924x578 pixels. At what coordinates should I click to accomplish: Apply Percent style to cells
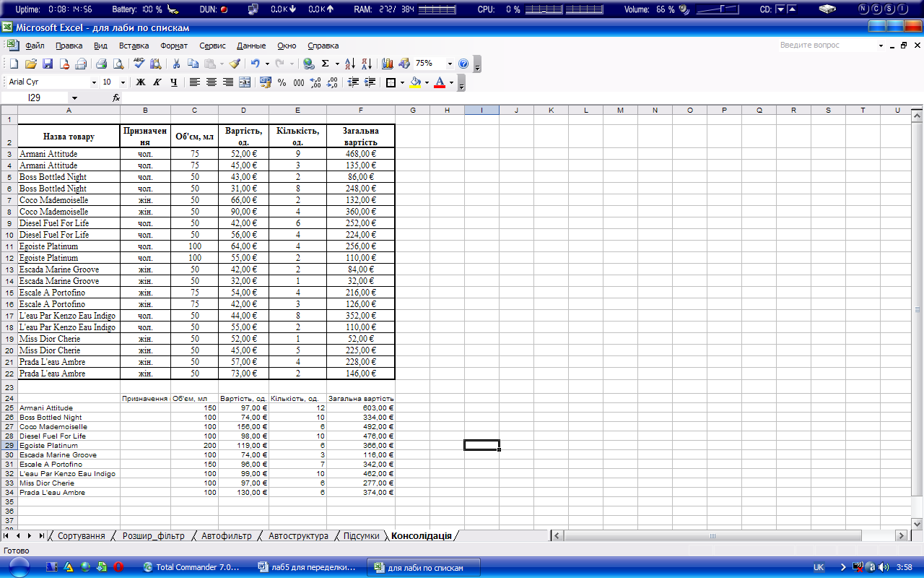click(x=282, y=82)
